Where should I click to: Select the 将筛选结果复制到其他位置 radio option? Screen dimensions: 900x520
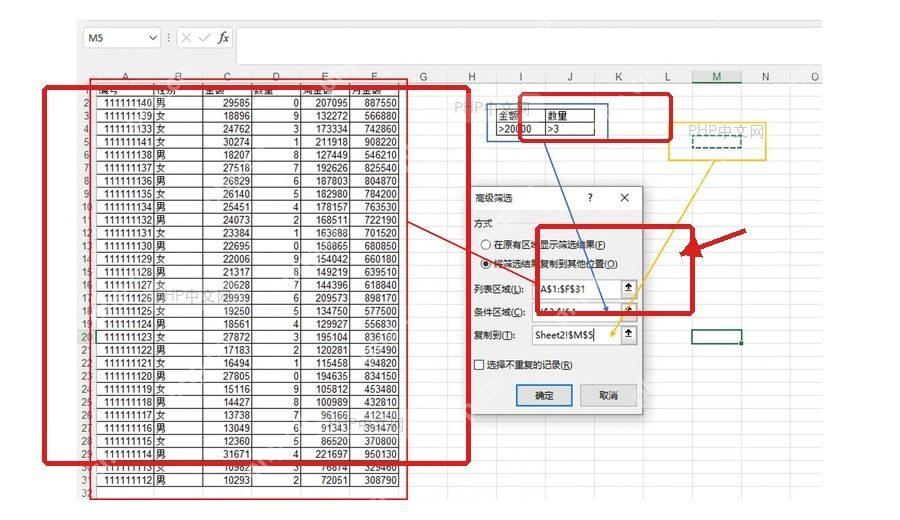(486, 264)
